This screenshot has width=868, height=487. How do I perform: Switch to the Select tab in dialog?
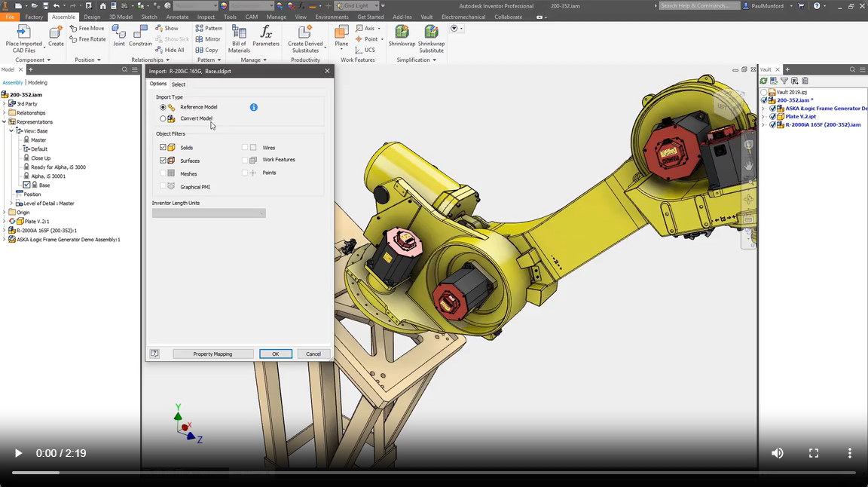178,84
